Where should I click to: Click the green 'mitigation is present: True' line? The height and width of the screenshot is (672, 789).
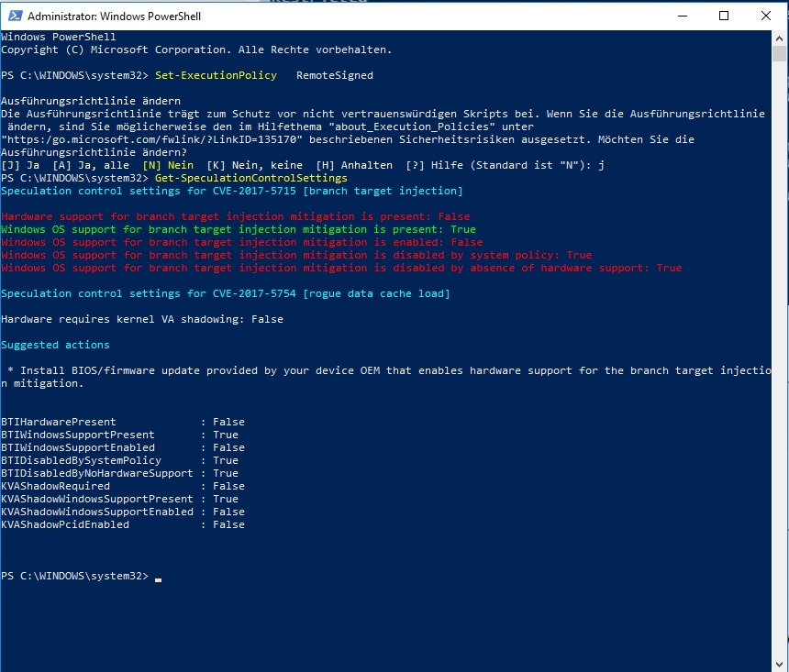tap(239, 229)
